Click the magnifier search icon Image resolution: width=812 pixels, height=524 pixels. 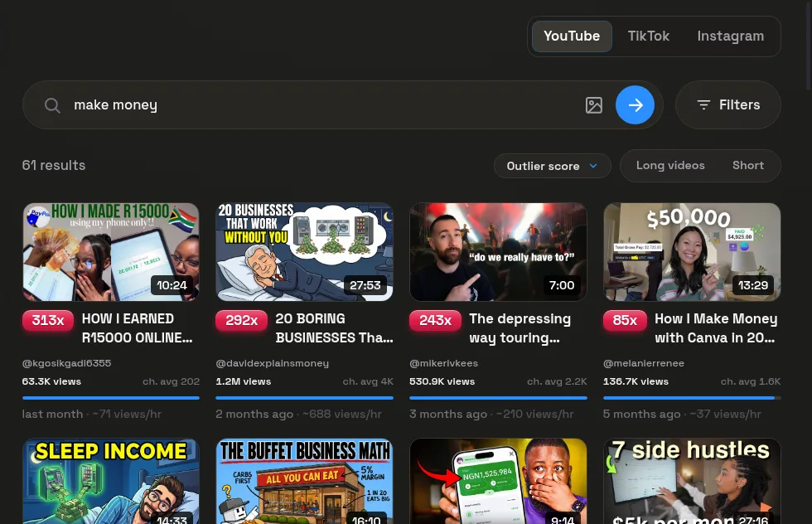52,105
